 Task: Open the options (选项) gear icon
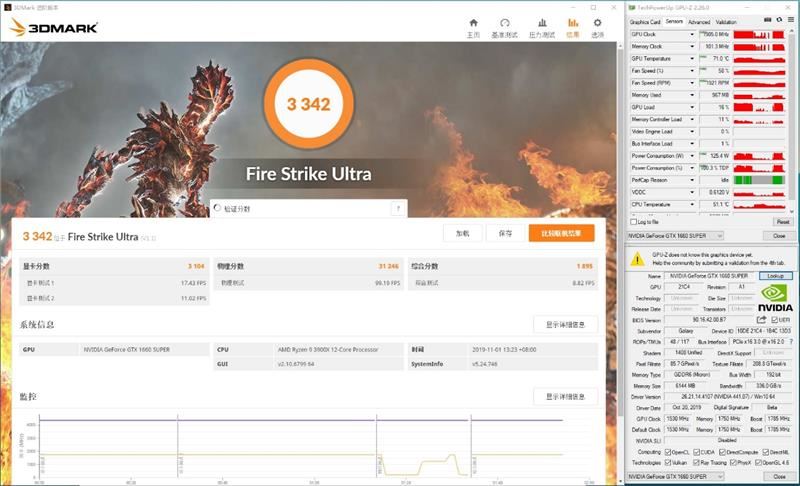(597, 23)
